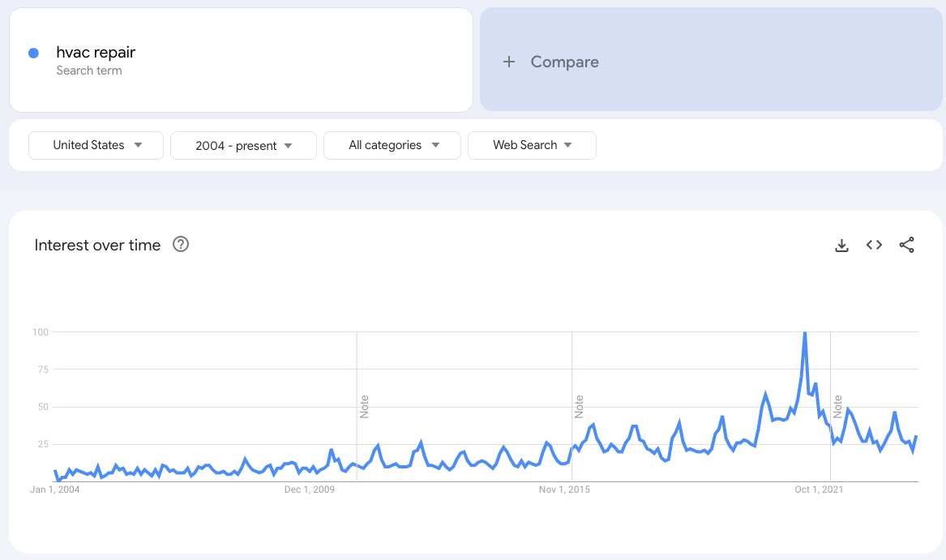Download the Interest over time CSV

[841, 246]
